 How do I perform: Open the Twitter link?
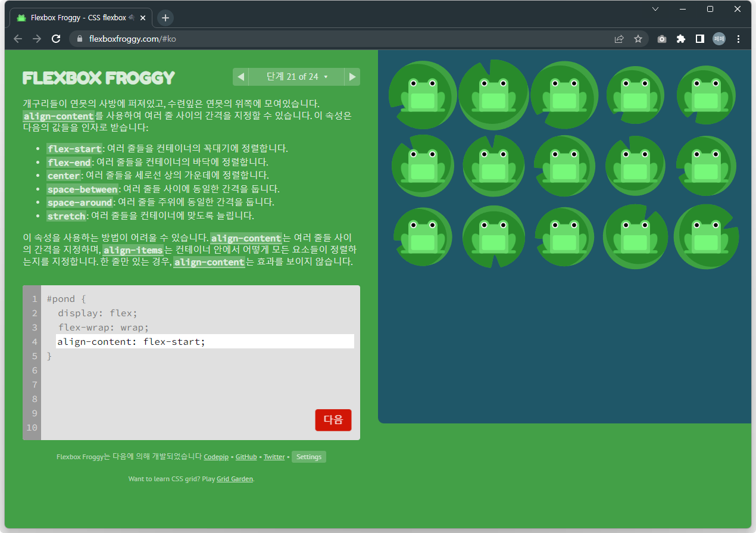pyautogui.click(x=274, y=457)
